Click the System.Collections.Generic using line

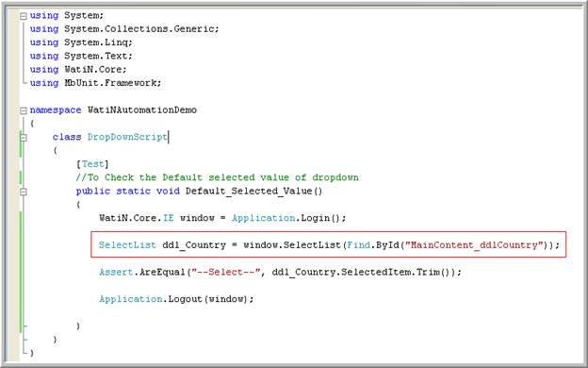point(124,29)
